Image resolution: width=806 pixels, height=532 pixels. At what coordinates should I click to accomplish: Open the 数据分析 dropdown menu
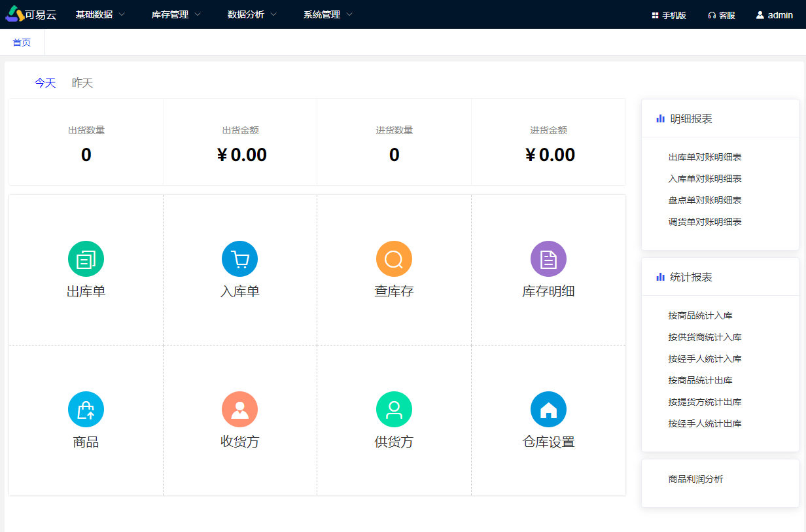pyautogui.click(x=252, y=14)
